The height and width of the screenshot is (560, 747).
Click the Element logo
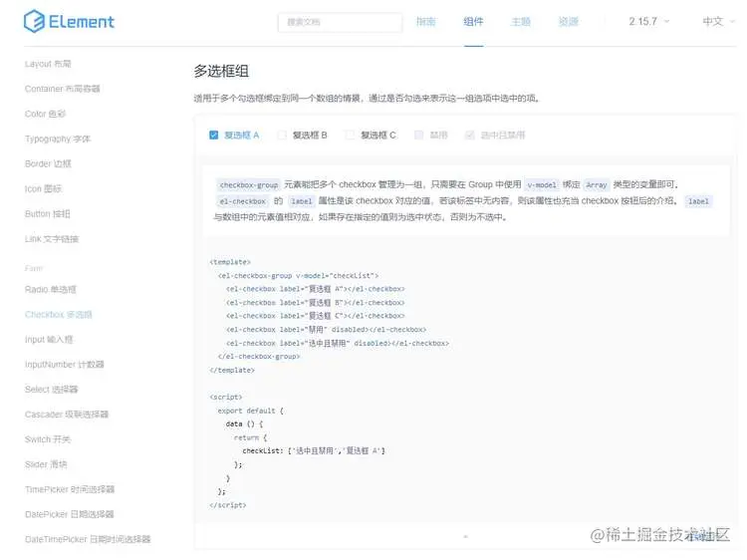tap(69, 22)
